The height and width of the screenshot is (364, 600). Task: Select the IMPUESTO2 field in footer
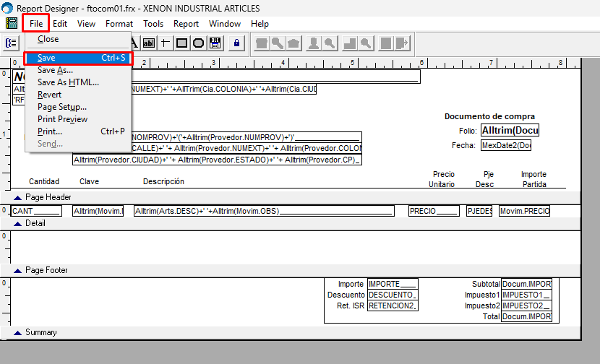[526, 305]
